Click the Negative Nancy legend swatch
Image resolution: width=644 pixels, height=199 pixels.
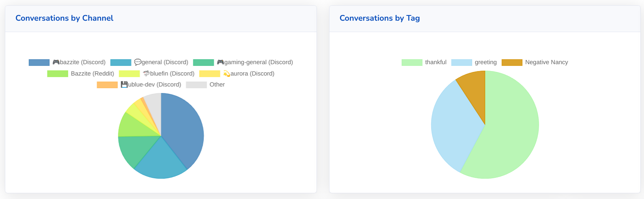click(x=512, y=62)
